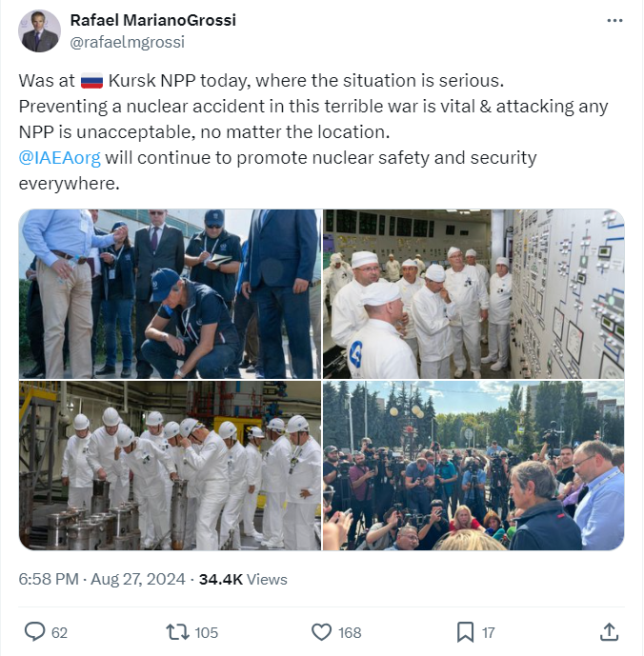This screenshot has height=656, width=644.
Task: Click the repost arrows icon
Action: point(178,632)
